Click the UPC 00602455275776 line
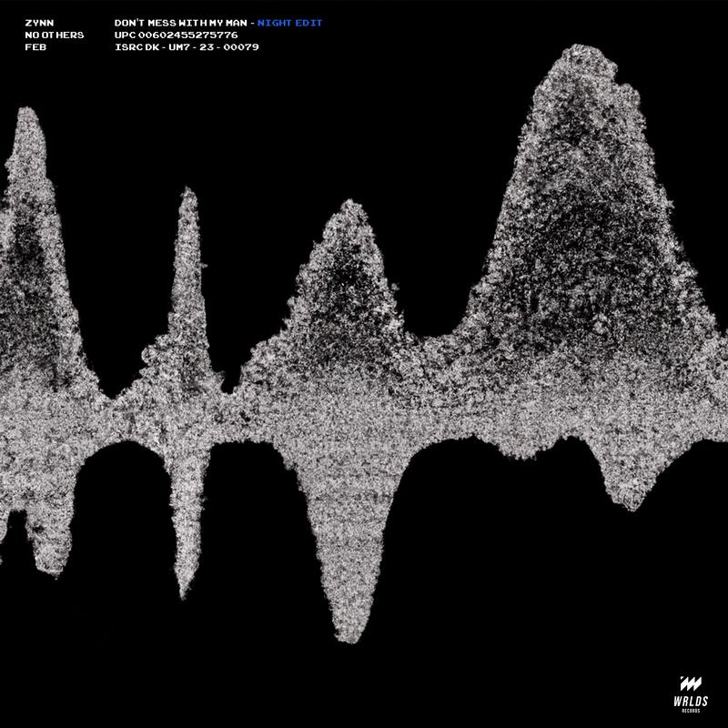Viewport: 728px width, 728px height. click(x=176, y=35)
